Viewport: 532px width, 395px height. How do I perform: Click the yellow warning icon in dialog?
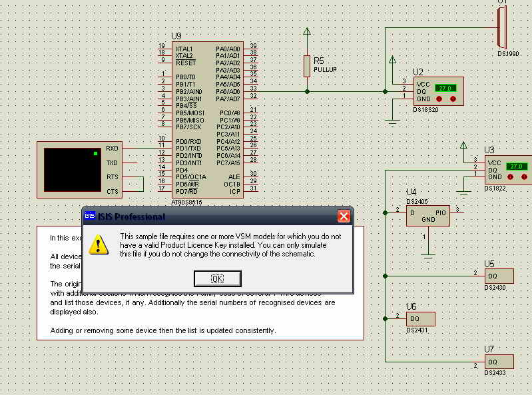pyautogui.click(x=99, y=244)
